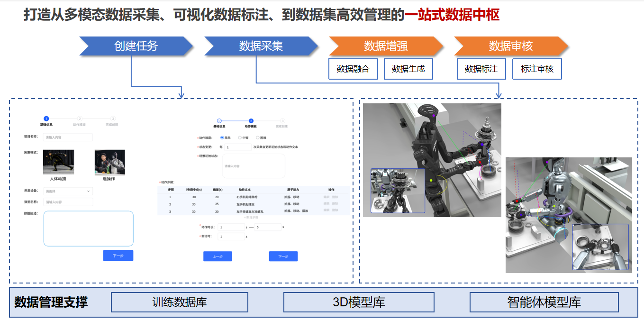This screenshot has height=320, width=644.
Task: Click the 项目名称 input field
Action: 68,137
